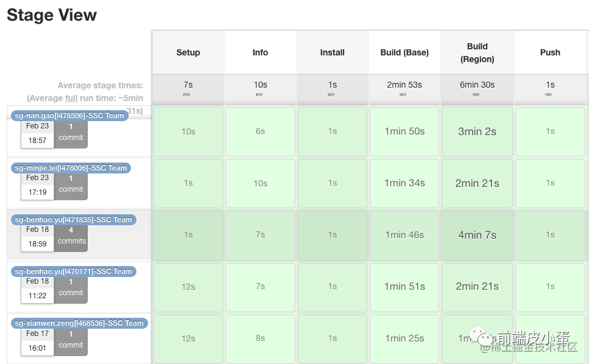
Task: Click the sg-xianwen.zeng[l468536]-SSC Team build label
Action: (x=79, y=323)
